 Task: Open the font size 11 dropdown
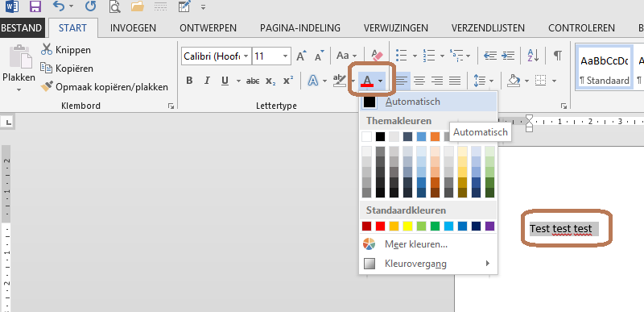(285, 56)
